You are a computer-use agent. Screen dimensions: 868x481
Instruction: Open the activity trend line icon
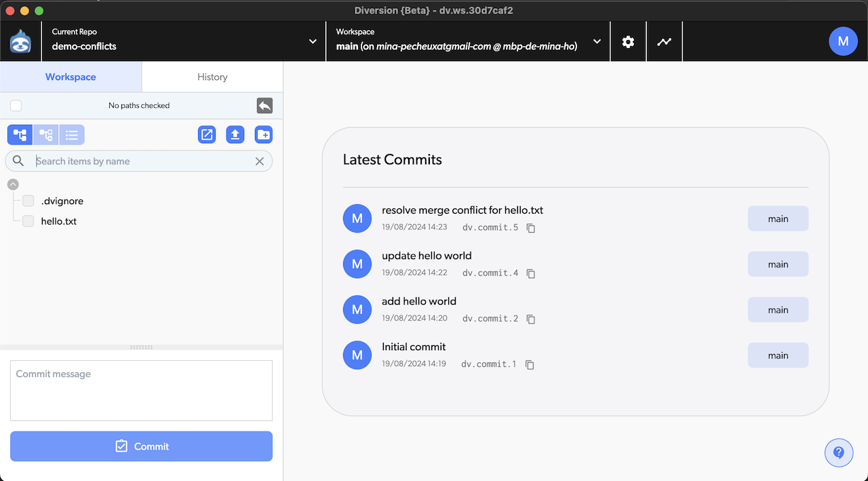664,41
